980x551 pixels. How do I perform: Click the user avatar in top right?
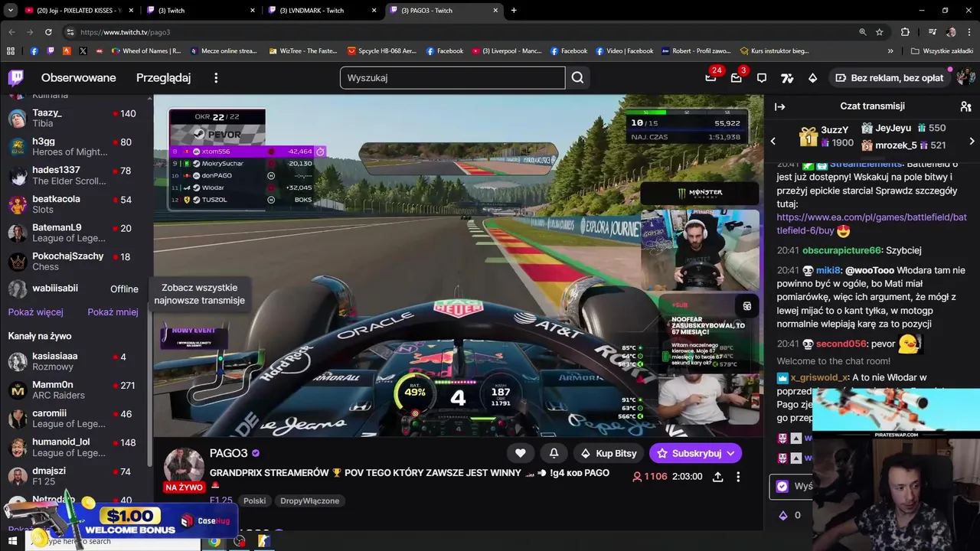[965, 77]
